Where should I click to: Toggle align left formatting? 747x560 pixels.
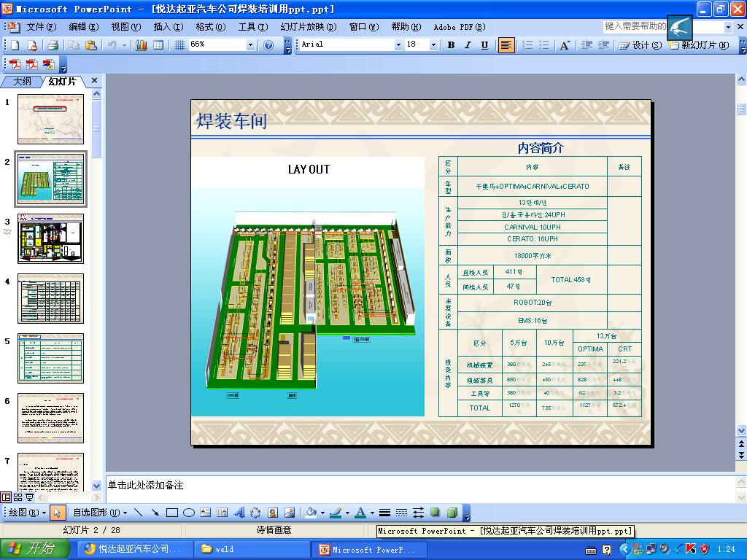point(506,44)
